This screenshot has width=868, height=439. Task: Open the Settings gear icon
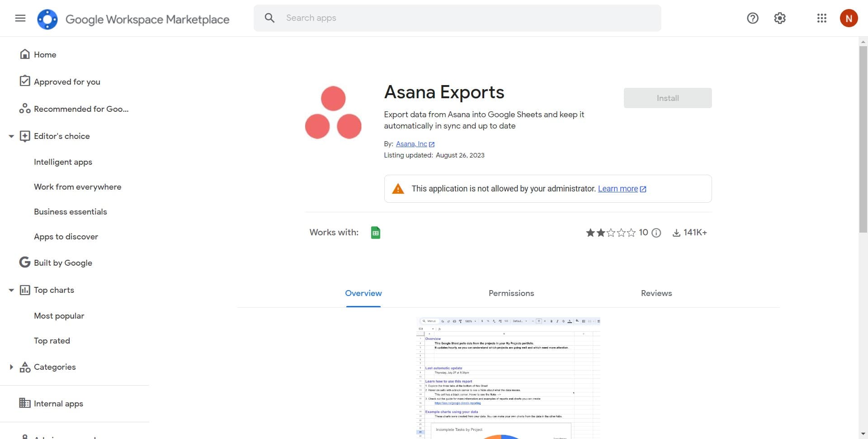pyautogui.click(x=779, y=18)
